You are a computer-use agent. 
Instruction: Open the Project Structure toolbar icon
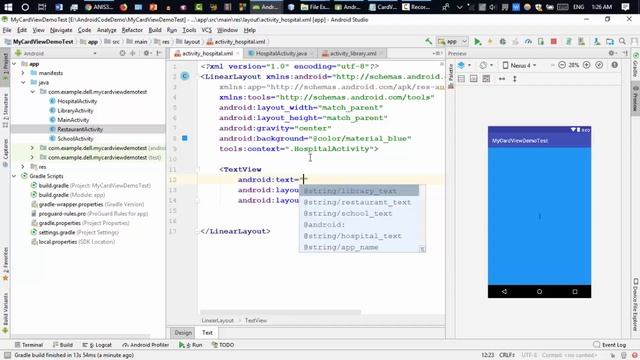pos(610,41)
